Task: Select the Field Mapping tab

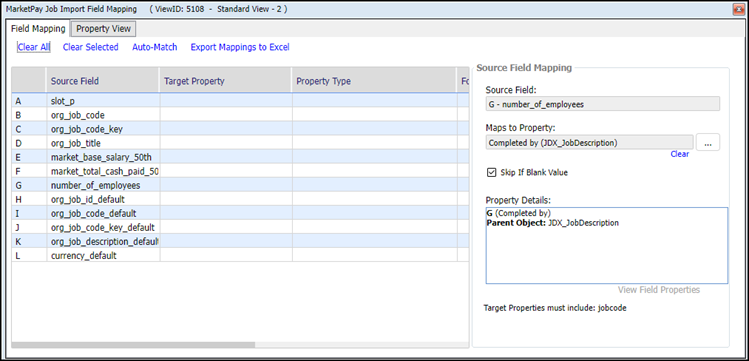Action: pyautogui.click(x=38, y=29)
